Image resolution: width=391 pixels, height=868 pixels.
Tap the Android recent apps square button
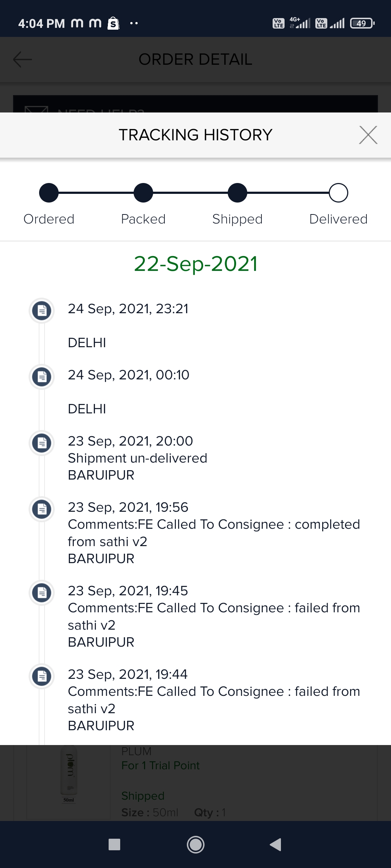point(114,844)
